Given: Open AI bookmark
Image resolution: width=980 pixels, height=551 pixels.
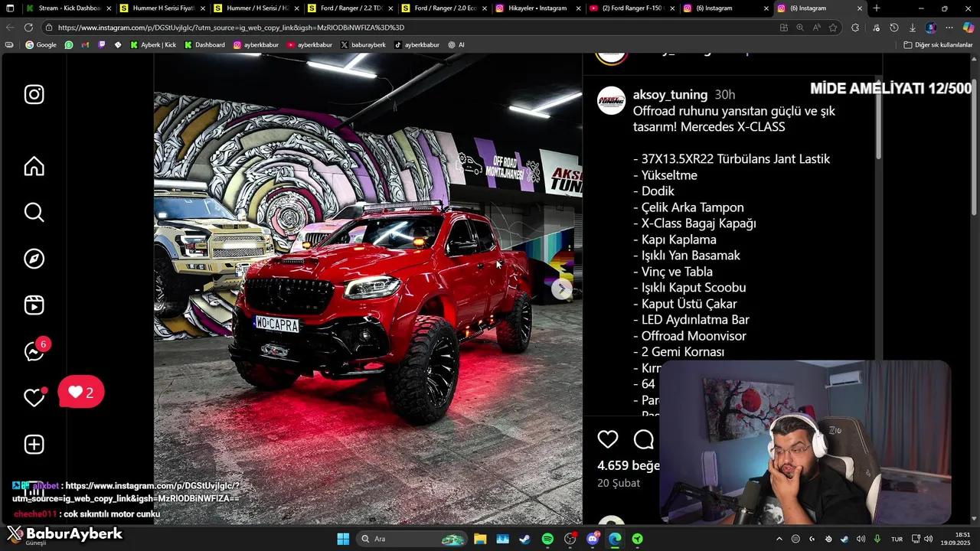Looking at the screenshot, I should (456, 45).
